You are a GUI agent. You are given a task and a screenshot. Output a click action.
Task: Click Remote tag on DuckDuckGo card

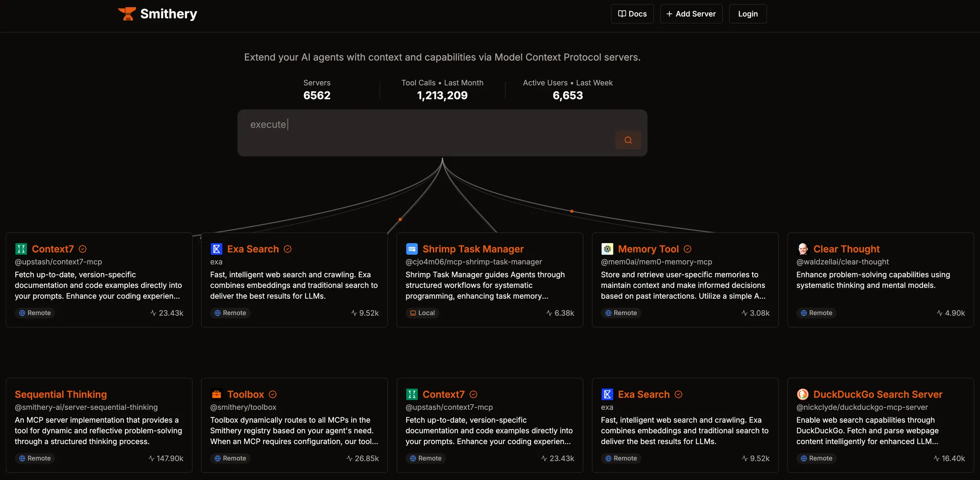816,458
